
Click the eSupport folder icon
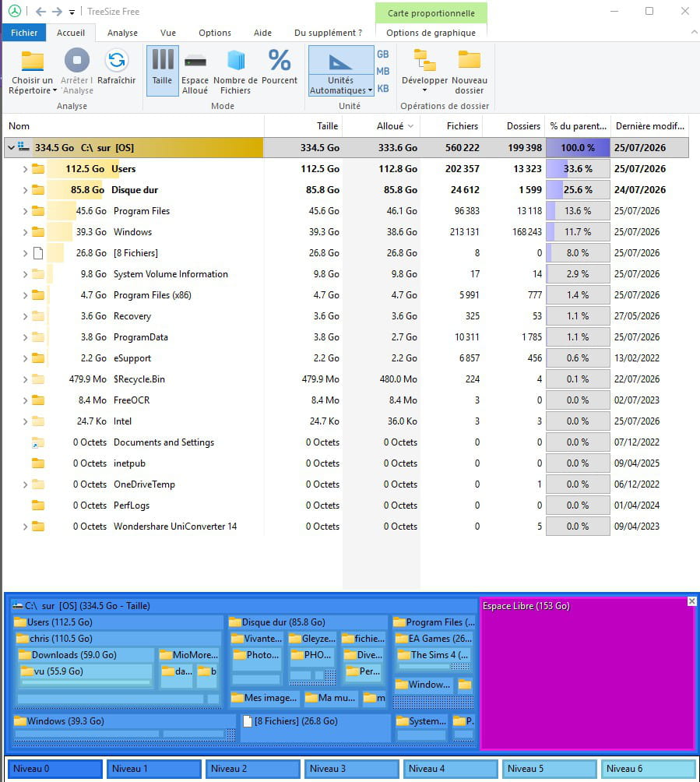pyautogui.click(x=38, y=358)
